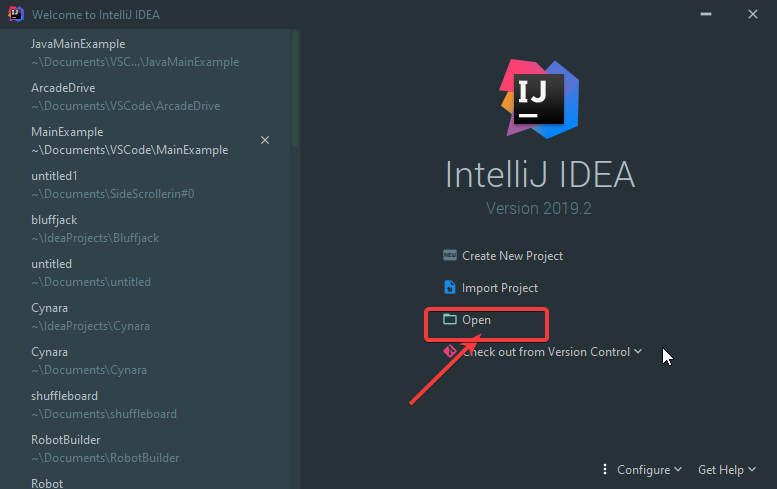The image size is (777, 489).
Task: Click Open to browse for project
Action: click(467, 320)
